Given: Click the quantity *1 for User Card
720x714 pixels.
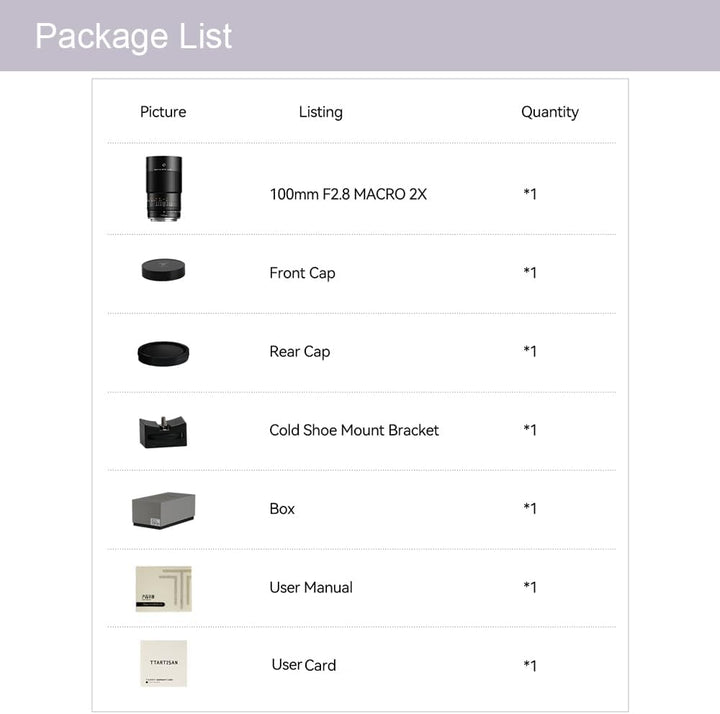Looking at the screenshot, I should click(530, 666).
